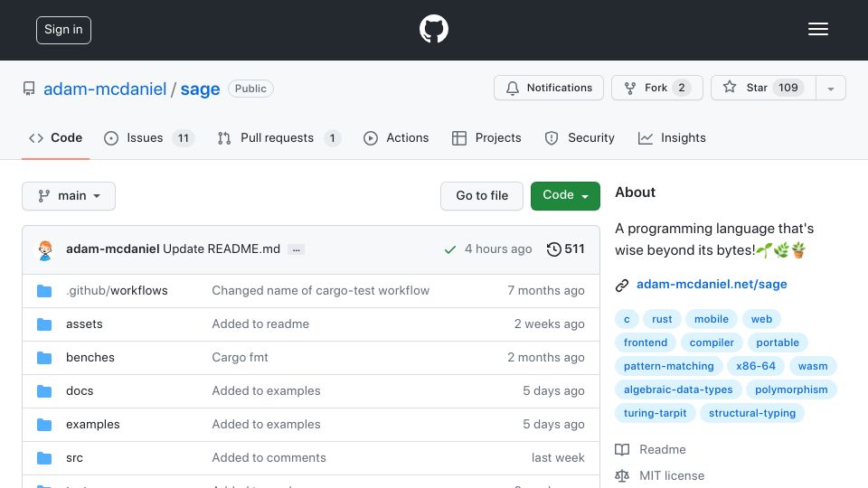Select the 'x86-64' topic tag
Screen dimensions: 868x488
[755, 366]
